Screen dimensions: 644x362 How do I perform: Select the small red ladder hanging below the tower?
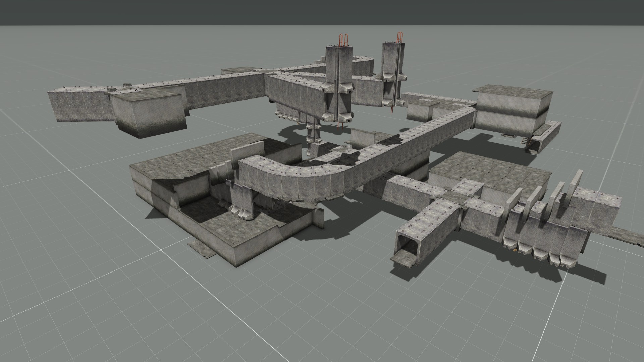340,126
